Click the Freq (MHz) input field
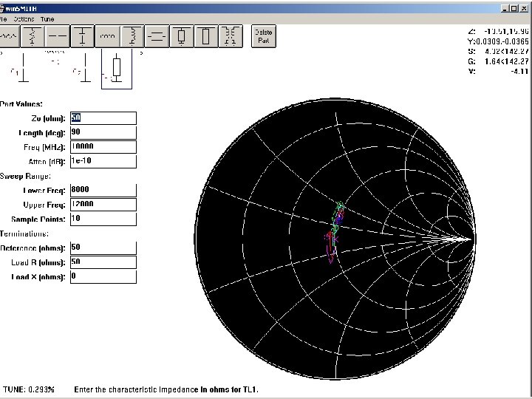This screenshot has height=399, width=532. 103,147
